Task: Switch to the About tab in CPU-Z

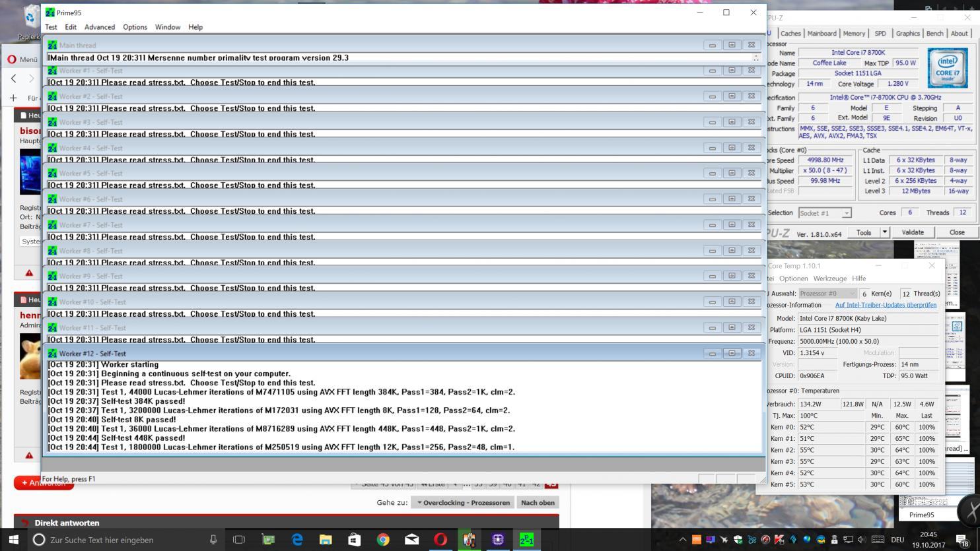Action: pos(959,34)
